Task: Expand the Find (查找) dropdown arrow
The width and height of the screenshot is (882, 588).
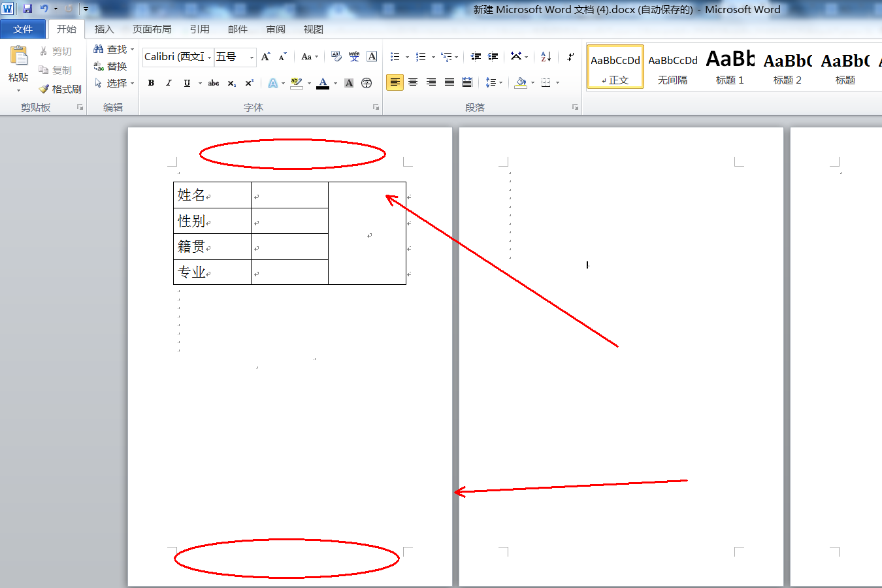Action: (x=132, y=49)
